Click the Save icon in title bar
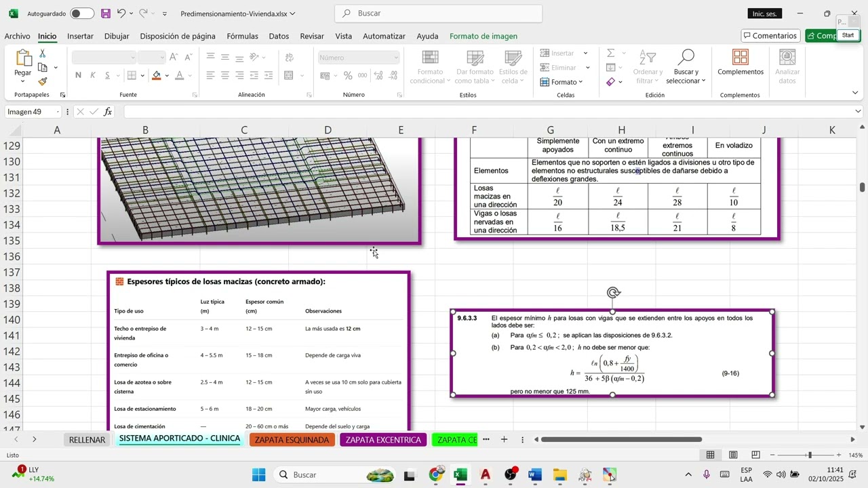The width and height of the screenshot is (868, 488). coord(106,14)
